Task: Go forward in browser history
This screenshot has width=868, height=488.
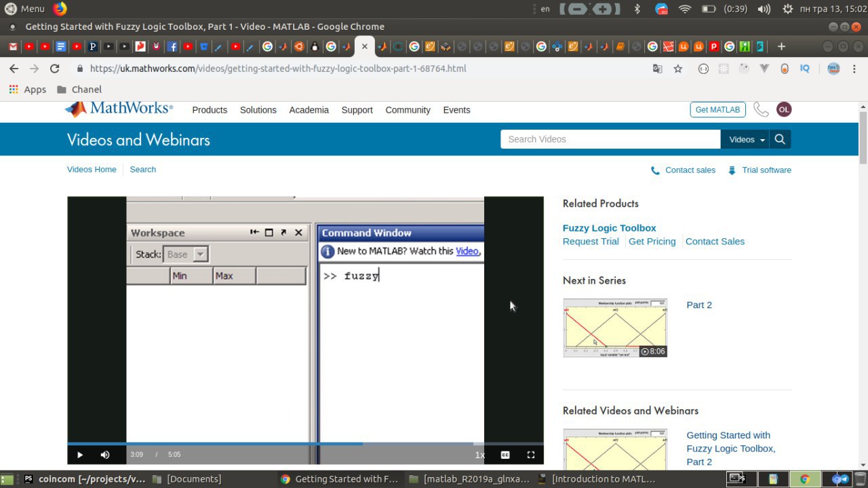Action: 35,69
